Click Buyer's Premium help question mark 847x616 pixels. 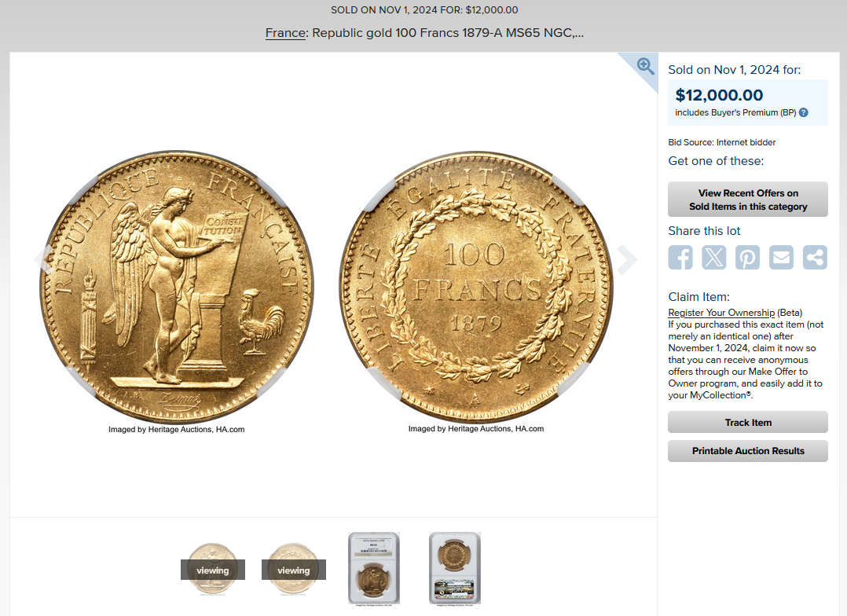point(804,112)
